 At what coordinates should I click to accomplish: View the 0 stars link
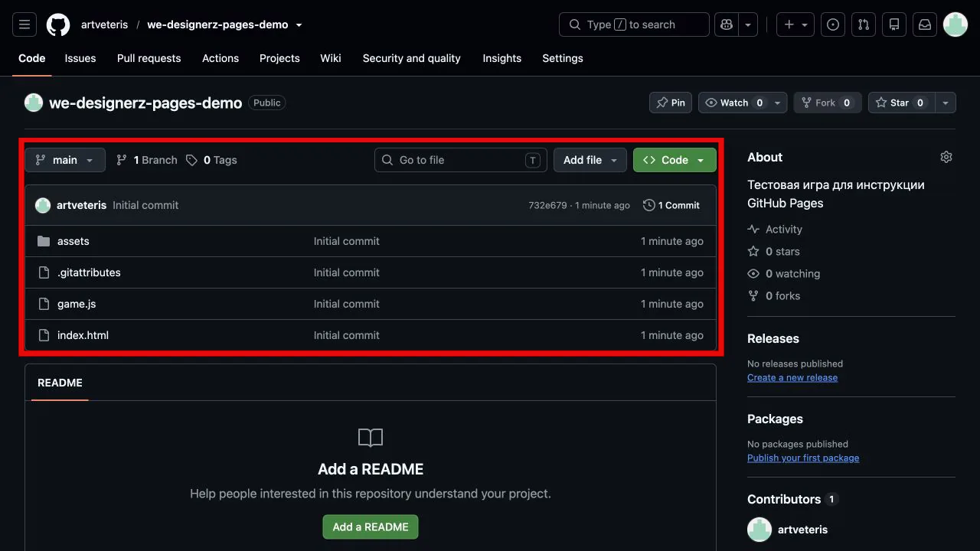[x=773, y=251]
